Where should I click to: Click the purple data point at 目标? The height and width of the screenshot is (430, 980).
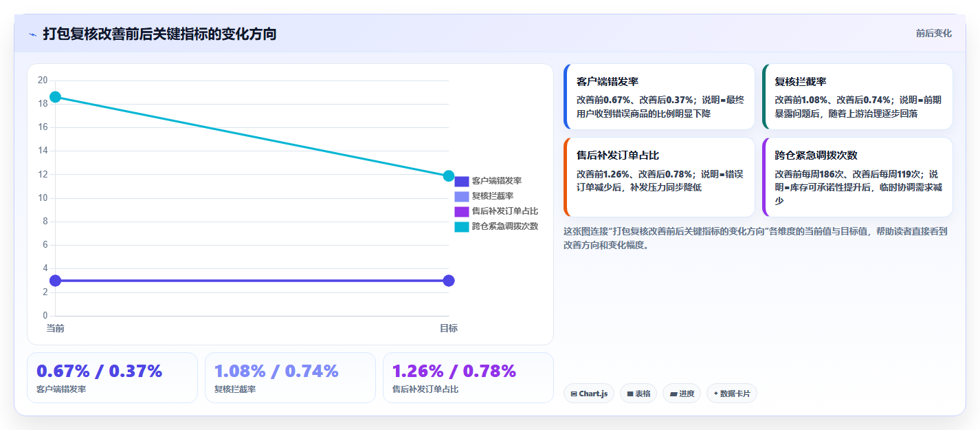click(449, 281)
